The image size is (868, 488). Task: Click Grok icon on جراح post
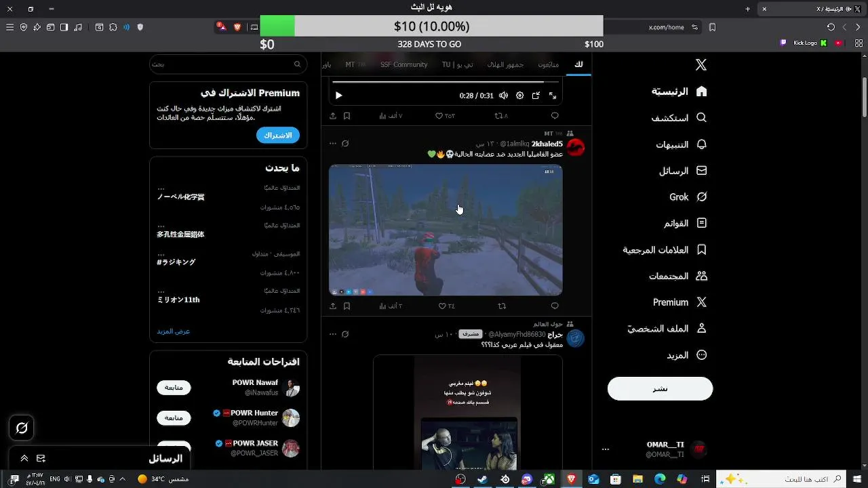point(345,334)
